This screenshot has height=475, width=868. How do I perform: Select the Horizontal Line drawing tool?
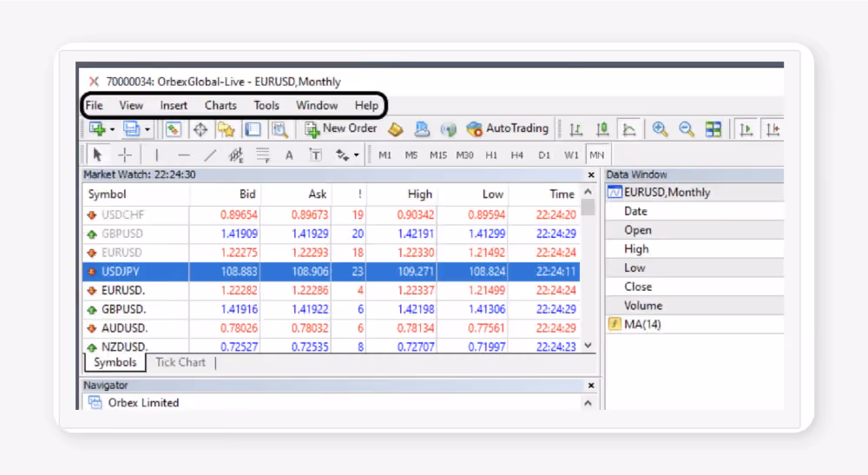(x=184, y=155)
